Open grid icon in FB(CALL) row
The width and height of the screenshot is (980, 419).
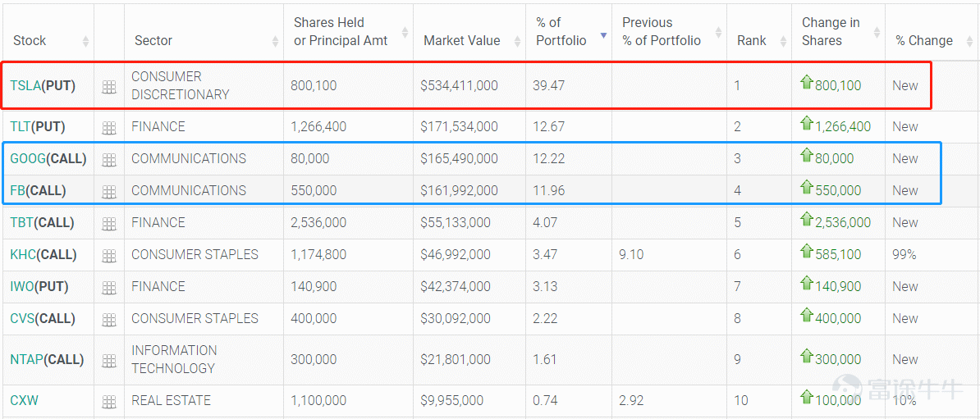[x=108, y=192]
